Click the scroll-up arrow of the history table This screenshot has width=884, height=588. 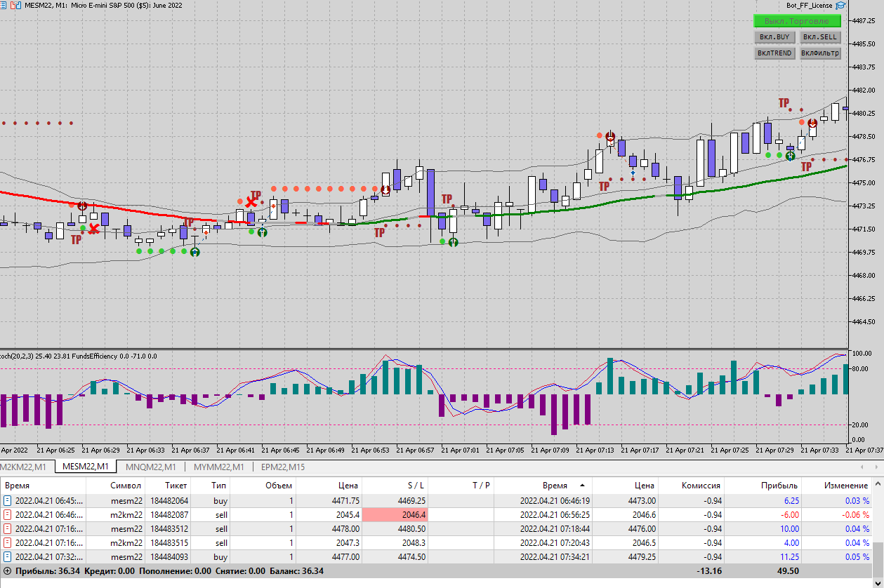coord(877,485)
